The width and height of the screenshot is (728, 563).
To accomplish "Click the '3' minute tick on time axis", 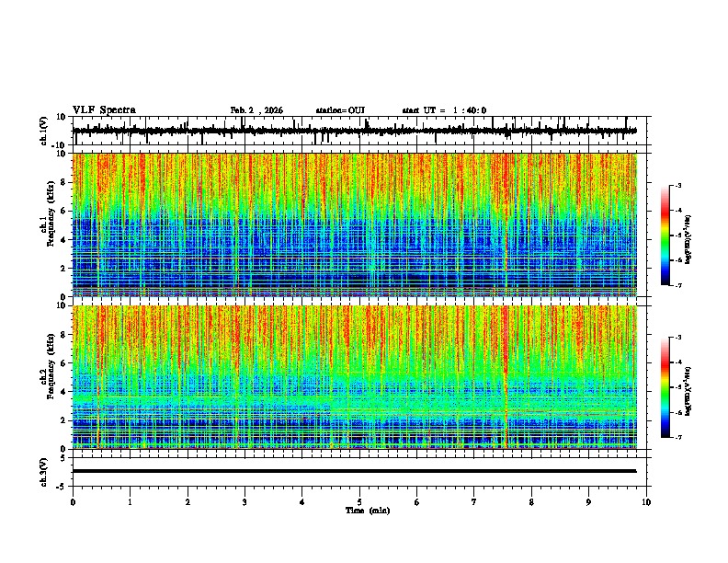I will pos(245,502).
